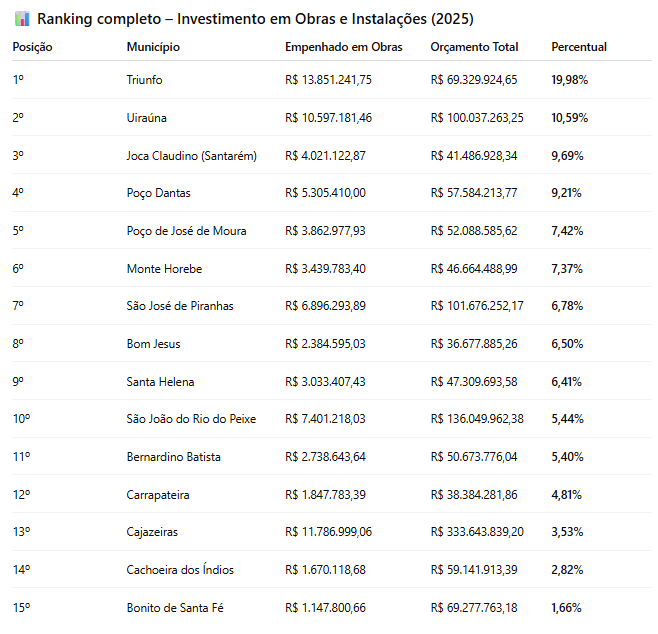The height and width of the screenshot is (634, 658).
Task: Select São João do Rio do Peixe
Action: pos(191,419)
